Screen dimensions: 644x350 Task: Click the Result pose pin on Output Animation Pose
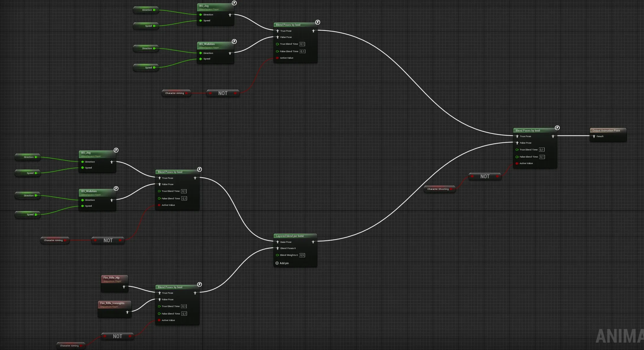point(594,137)
